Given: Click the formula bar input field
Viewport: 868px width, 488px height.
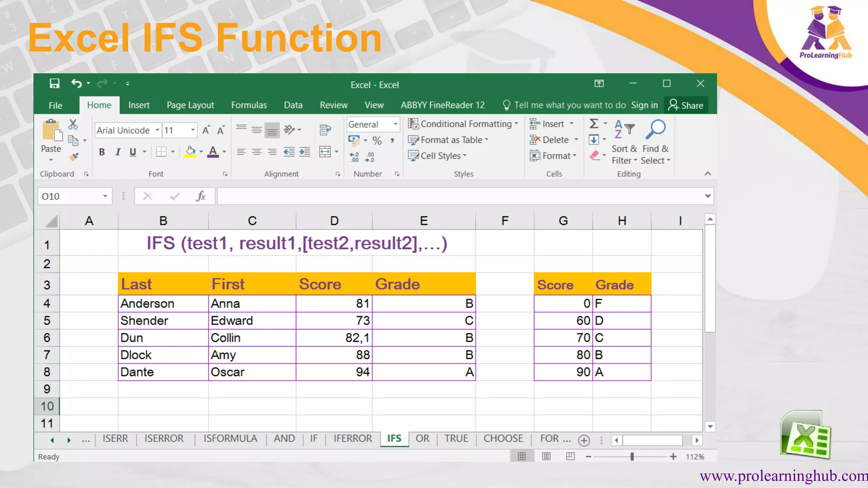Looking at the screenshot, I should pos(460,196).
